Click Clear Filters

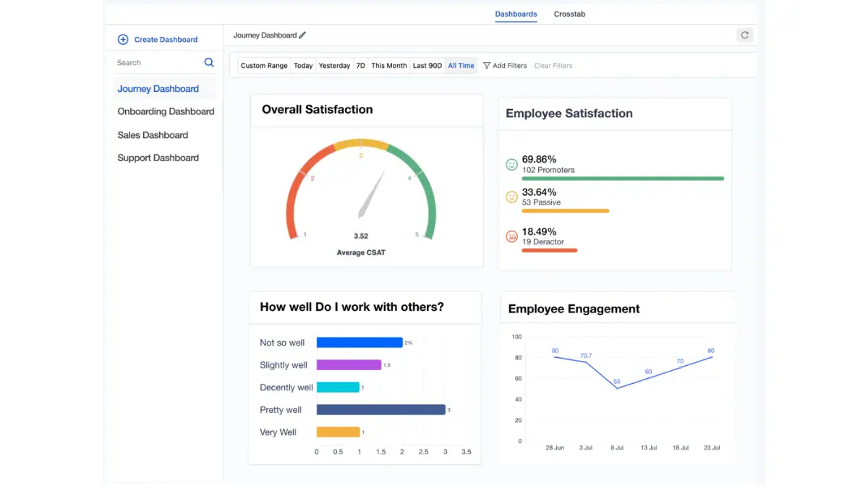coord(553,66)
